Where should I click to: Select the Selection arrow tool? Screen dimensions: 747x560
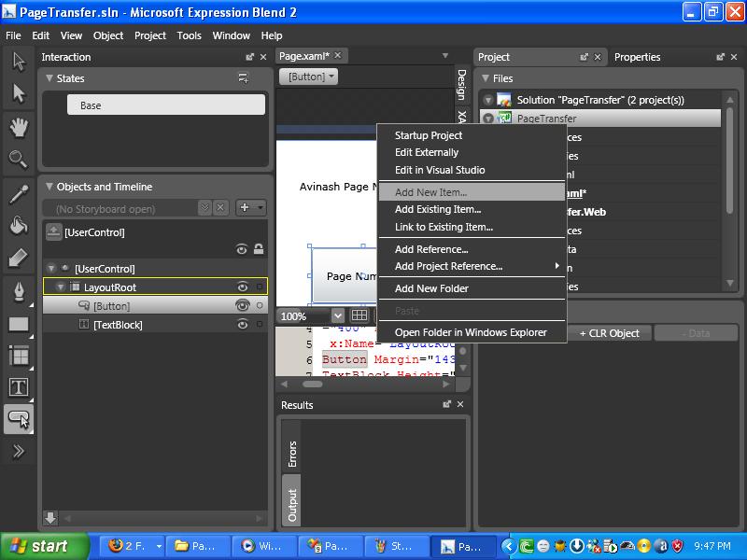(x=19, y=62)
